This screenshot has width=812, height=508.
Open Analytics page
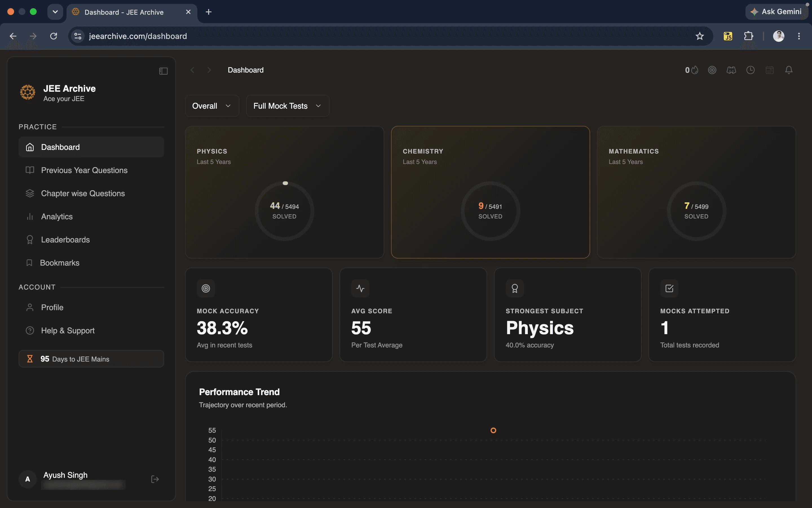pyautogui.click(x=91, y=217)
